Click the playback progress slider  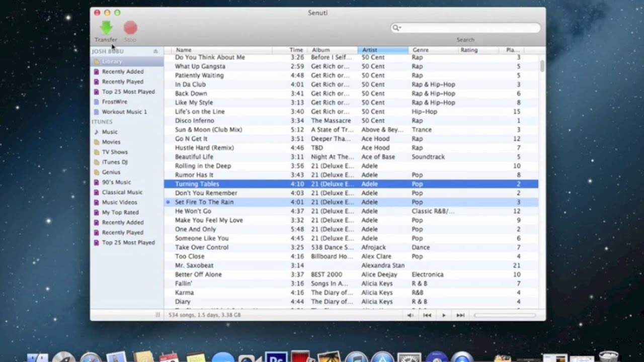point(505,315)
